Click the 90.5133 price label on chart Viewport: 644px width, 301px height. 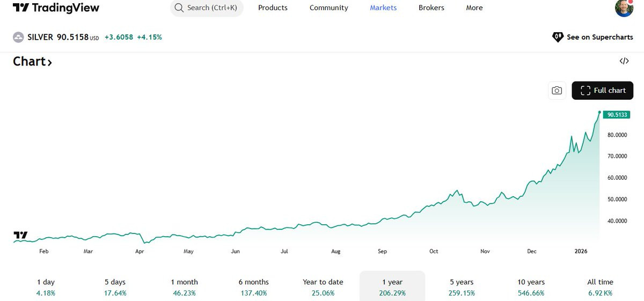pyautogui.click(x=616, y=115)
